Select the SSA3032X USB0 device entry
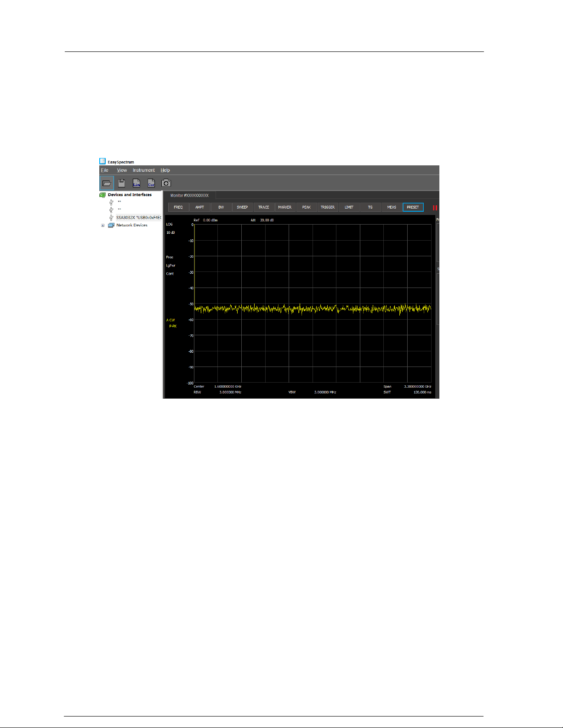 tap(138, 217)
